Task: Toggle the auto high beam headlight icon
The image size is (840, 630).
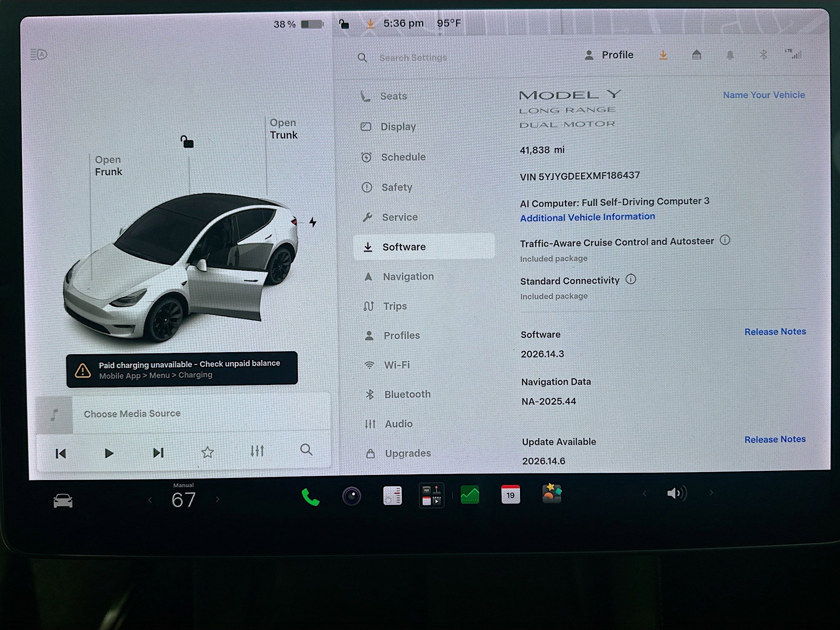Action: [x=39, y=54]
